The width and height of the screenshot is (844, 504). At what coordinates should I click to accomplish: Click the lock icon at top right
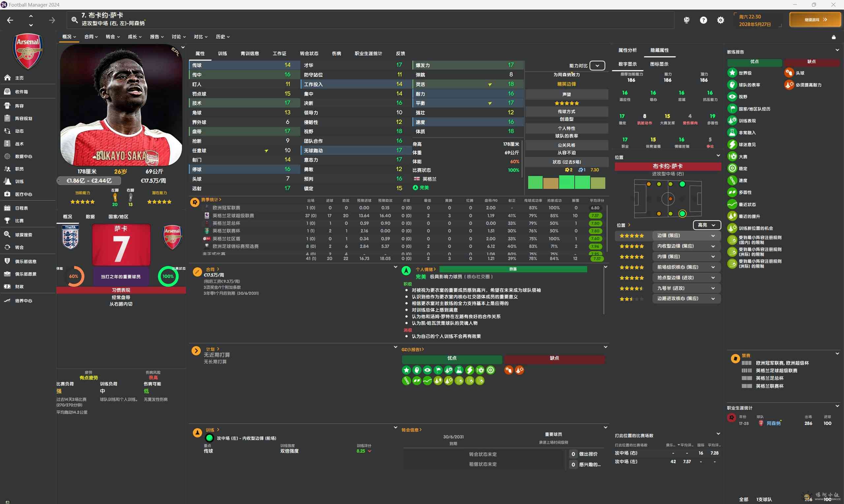(833, 37)
